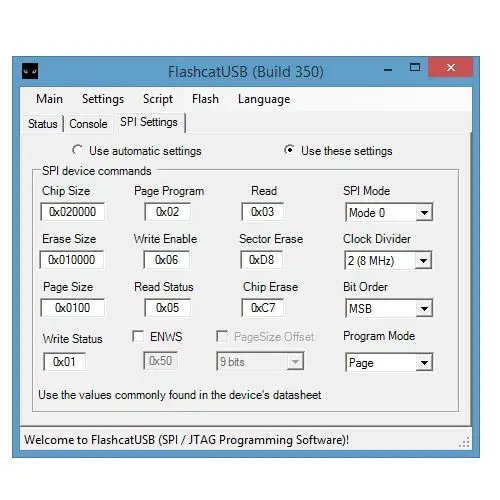Open the Bit Order dropdown

point(424,308)
